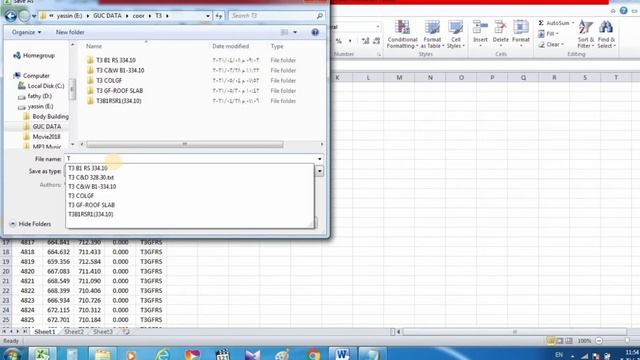Expand the File name history dropdown
This screenshot has height=360, width=640.
(319, 158)
